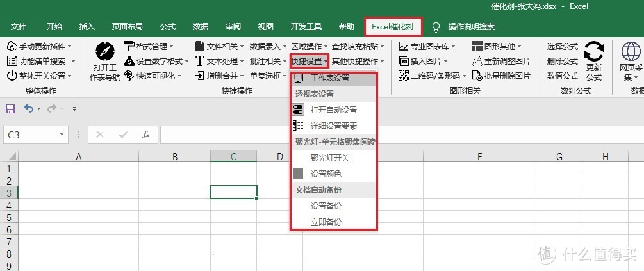Open the 打开工作表导航 compass icon
This screenshot has height=271, width=644.
click(105, 52)
